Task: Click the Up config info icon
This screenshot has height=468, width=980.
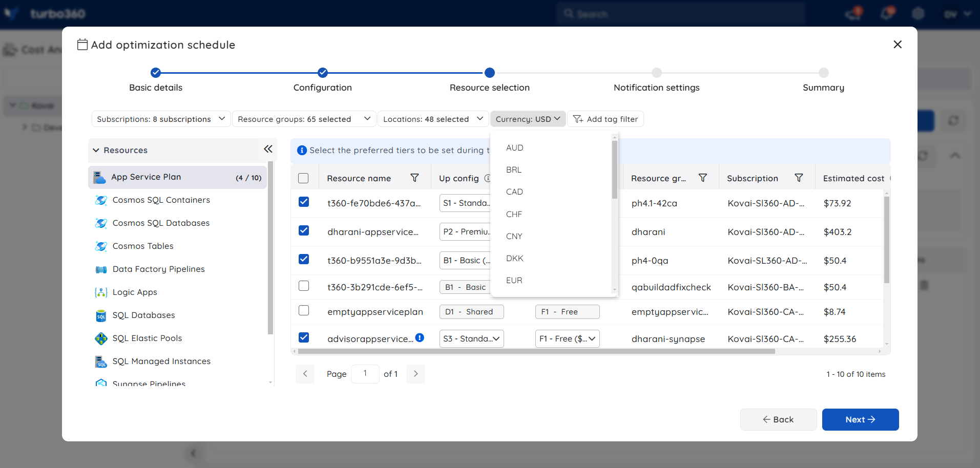Action: (x=487, y=178)
